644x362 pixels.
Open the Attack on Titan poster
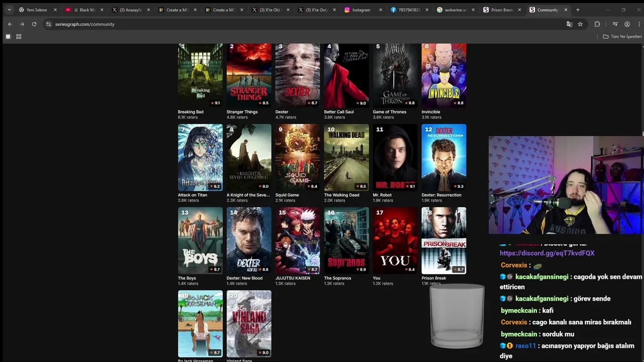(200, 157)
